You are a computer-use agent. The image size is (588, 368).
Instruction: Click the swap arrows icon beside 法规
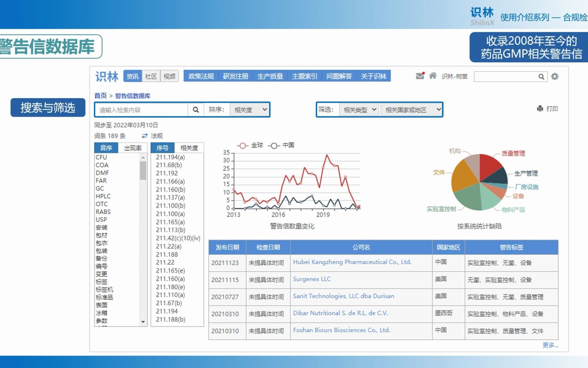(145, 136)
